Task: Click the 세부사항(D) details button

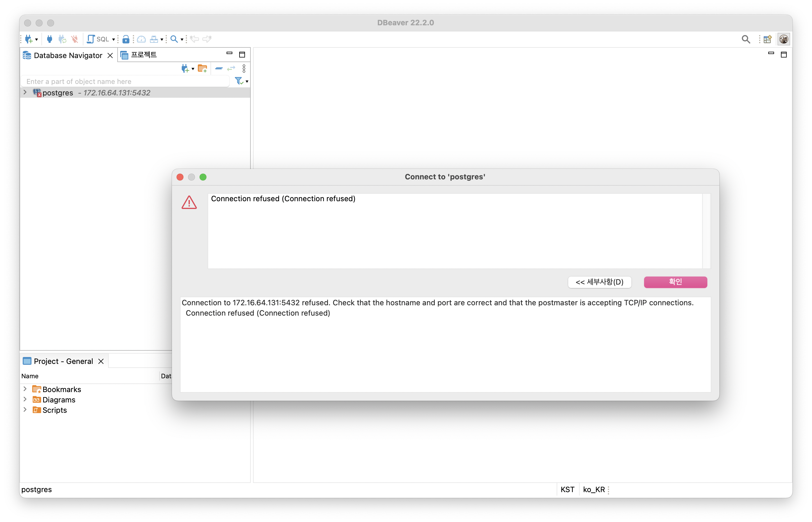Action: (x=599, y=282)
